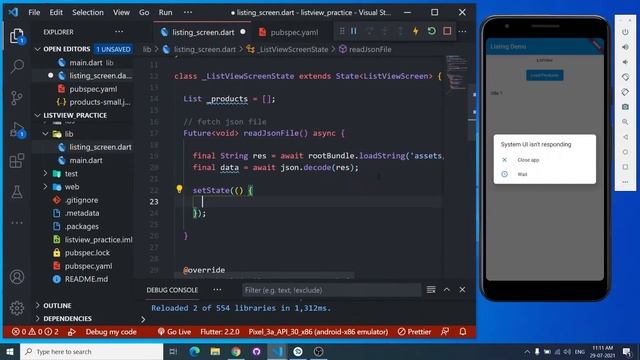Rotate the emulator right

pos(625,92)
